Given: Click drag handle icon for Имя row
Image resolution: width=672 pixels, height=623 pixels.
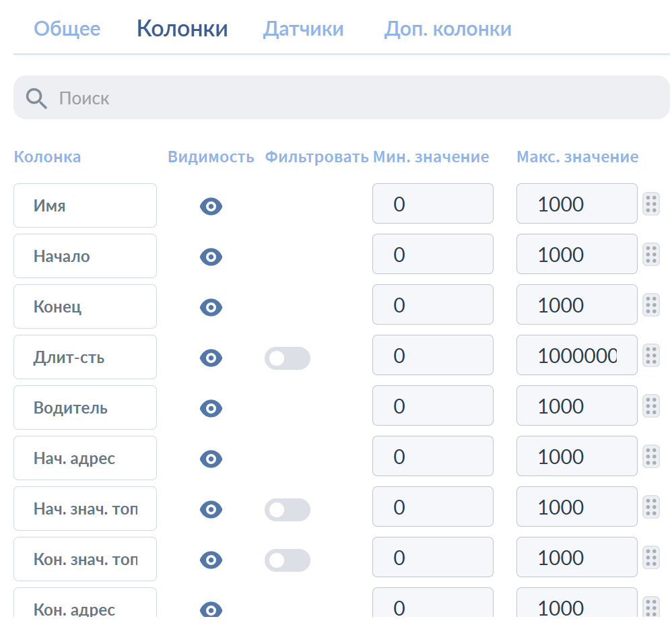Looking at the screenshot, I should (650, 203).
